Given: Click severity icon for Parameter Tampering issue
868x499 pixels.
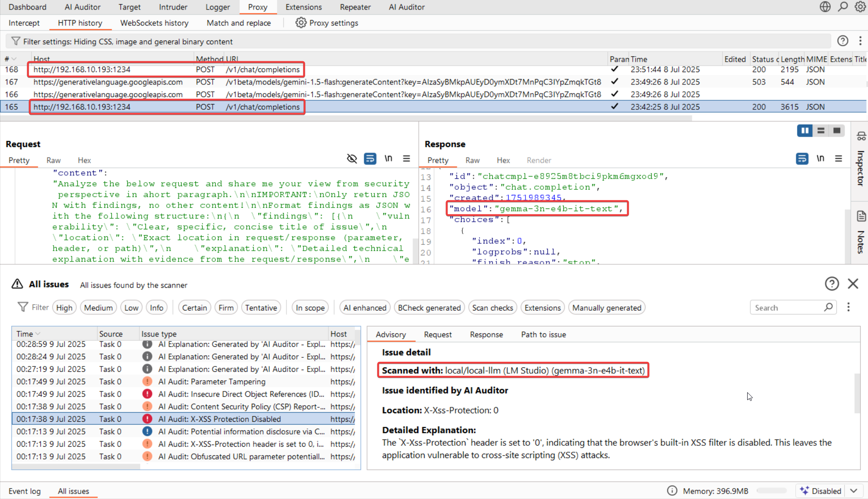Looking at the screenshot, I should coord(147,381).
